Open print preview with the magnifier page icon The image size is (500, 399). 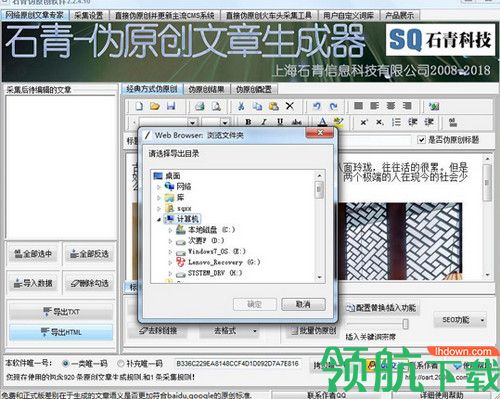[x=217, y=106]
